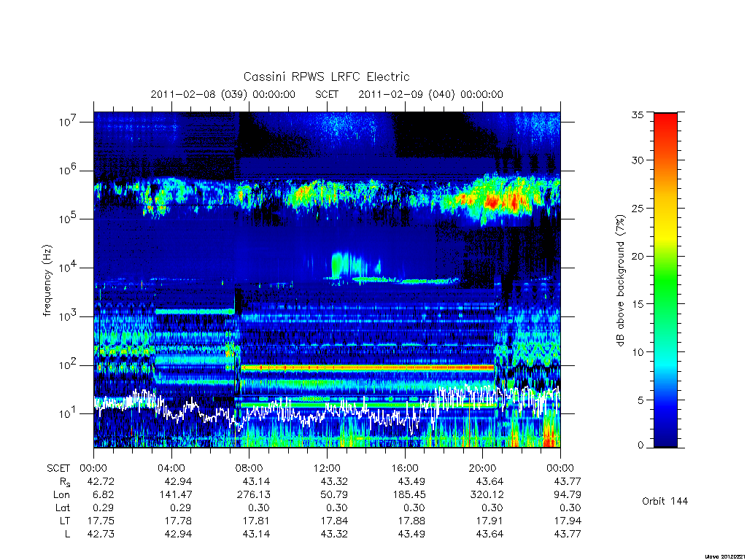Viewport: 747px width, 560px height.
Task: Click the 'Lat' row label
Action: (63, 507)
